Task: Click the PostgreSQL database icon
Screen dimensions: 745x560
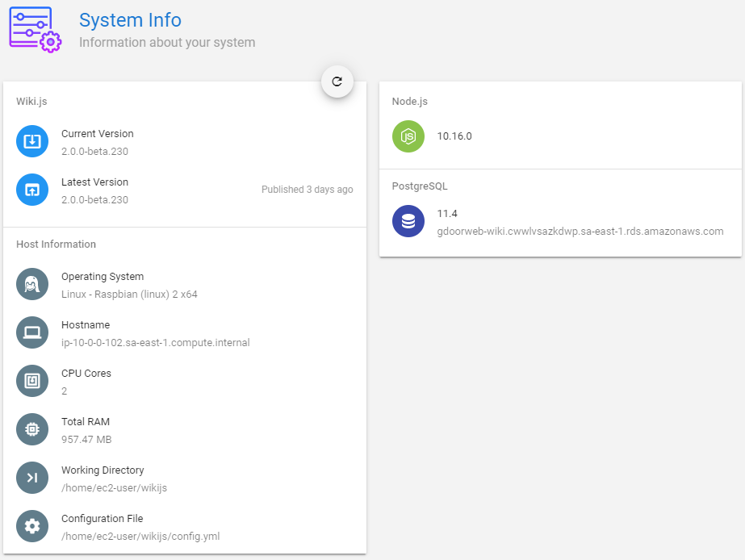Action: click(x=408, y=221)
